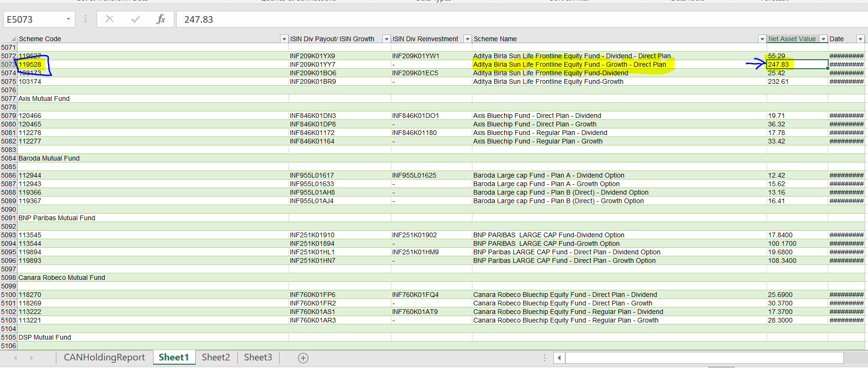This screenshot has width=868, height=368.
Task: Select ISIN cell INF846K01DN3
Action: [x=340, y=116]
